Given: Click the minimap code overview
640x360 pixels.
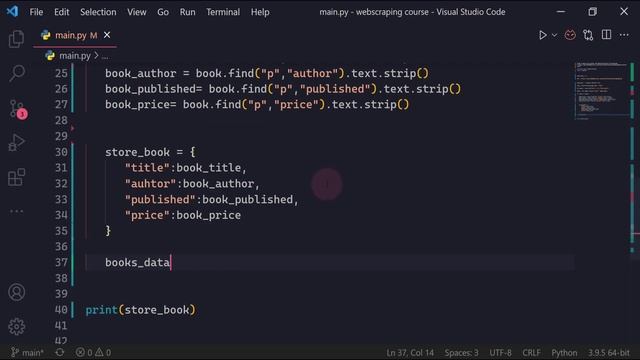Looking at the screenshot, I should [x=601, y=91].
